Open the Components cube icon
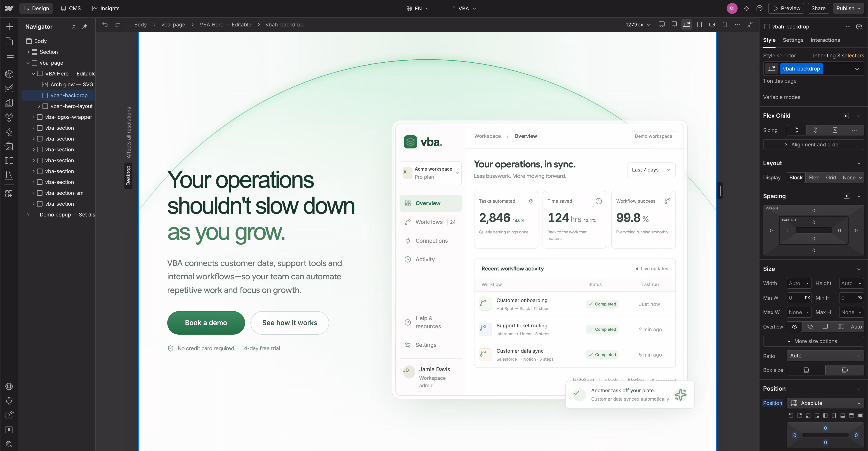This screenshot has height=451, width=868. 9,74
